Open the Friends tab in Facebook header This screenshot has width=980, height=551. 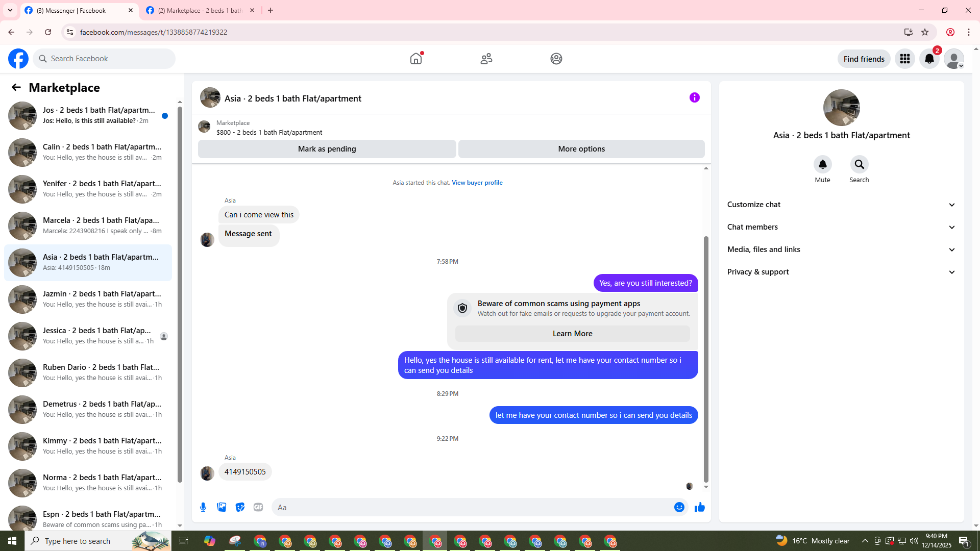[486, 59]
